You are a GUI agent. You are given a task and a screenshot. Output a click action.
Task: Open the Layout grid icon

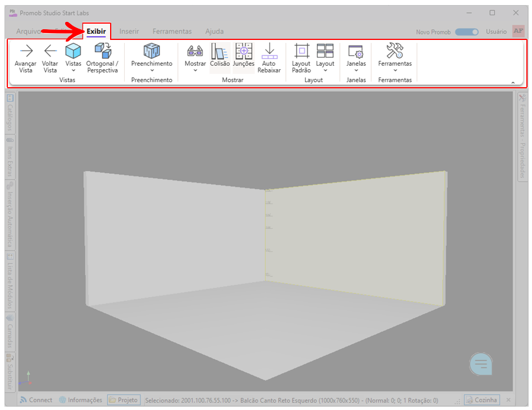(x=325, y=51)
